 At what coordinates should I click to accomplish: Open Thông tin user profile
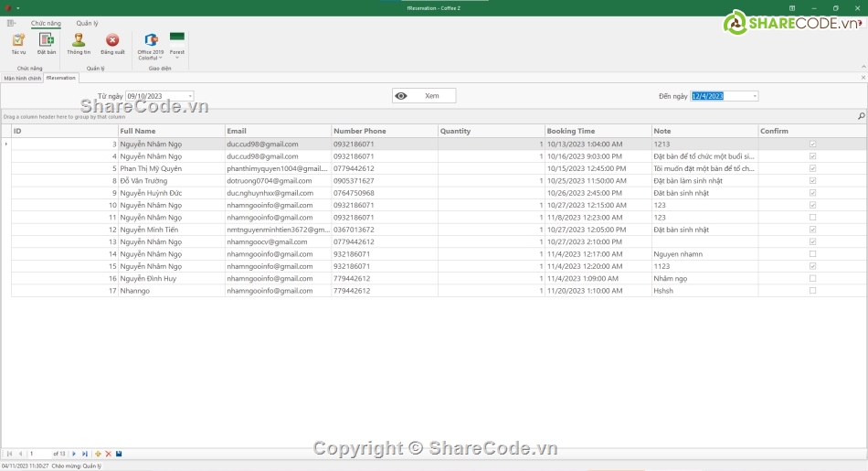[79, 43]
